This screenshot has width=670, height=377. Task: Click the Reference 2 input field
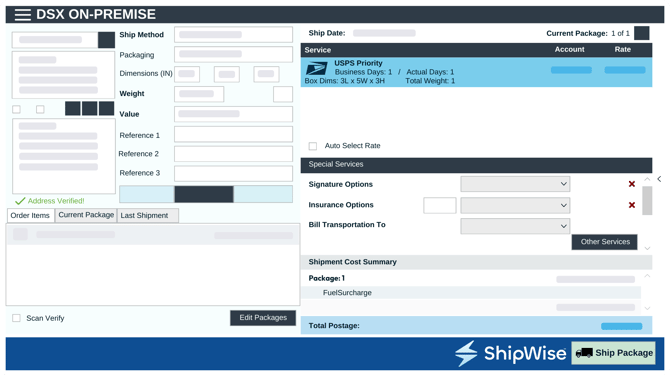click(233, 154)
